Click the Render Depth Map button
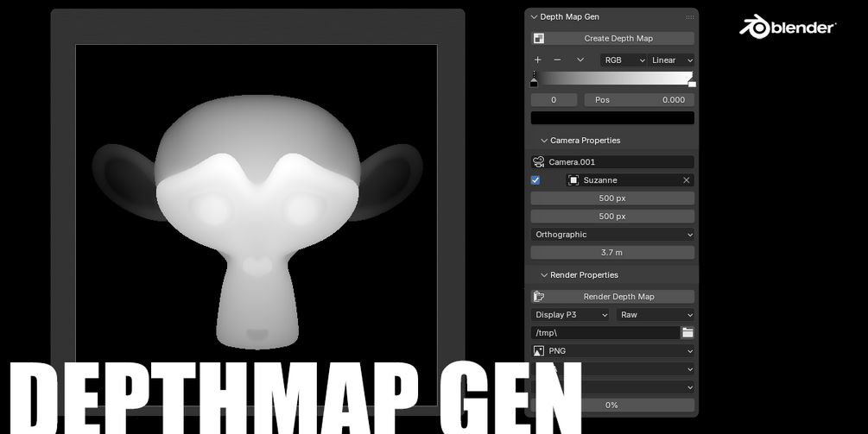The image size is (868, 434). [612, 297]
